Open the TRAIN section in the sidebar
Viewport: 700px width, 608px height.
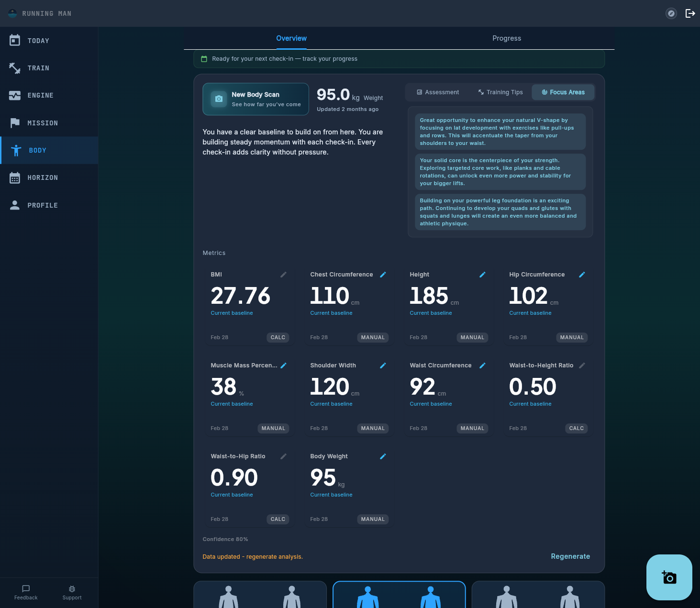[38, 68]
